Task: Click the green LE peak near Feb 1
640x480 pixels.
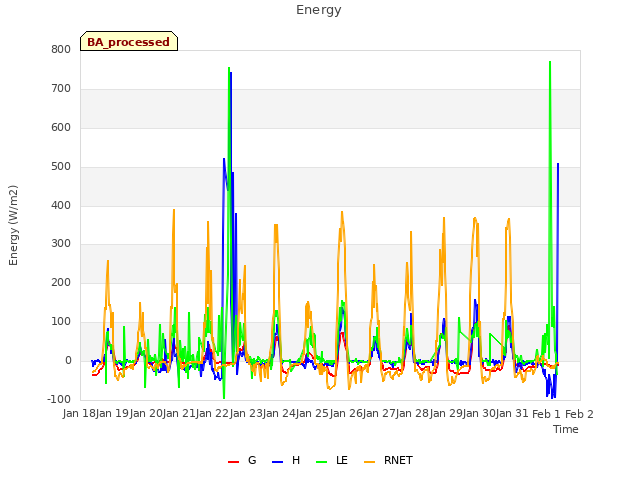Action: coord(550,62)
